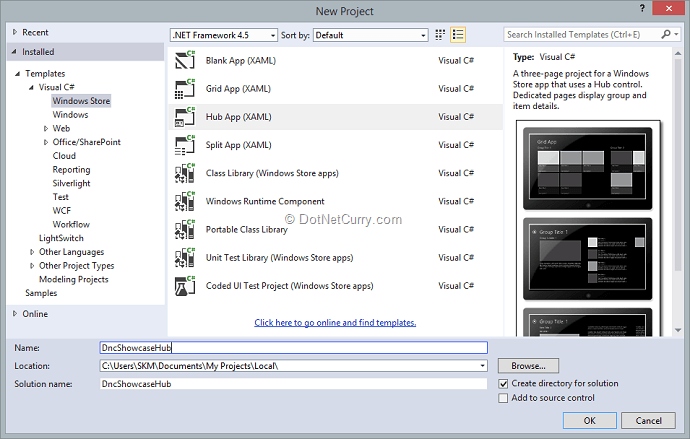
Task: Focus the Solution name input field
Action: [x=294, y=384]
